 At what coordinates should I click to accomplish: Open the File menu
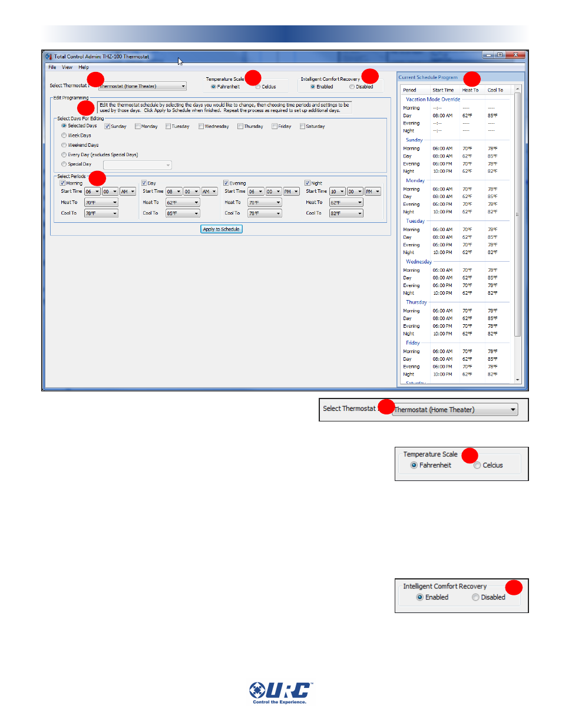coord(52,67)
